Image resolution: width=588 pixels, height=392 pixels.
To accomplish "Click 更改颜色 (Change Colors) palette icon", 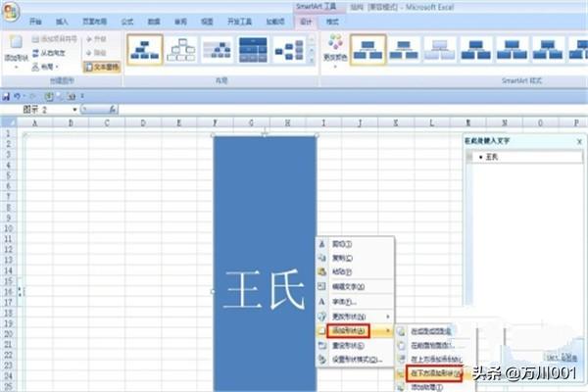I will pos(335,42).
